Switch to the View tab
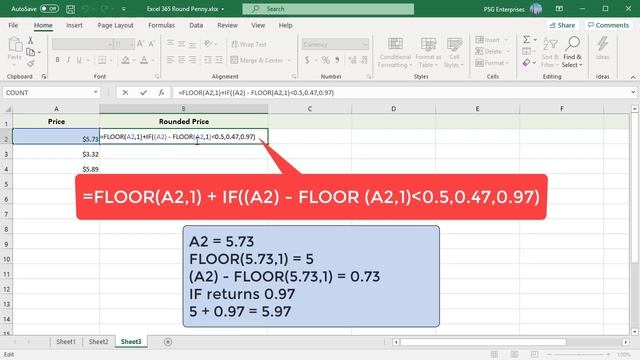 pos(258,25)
